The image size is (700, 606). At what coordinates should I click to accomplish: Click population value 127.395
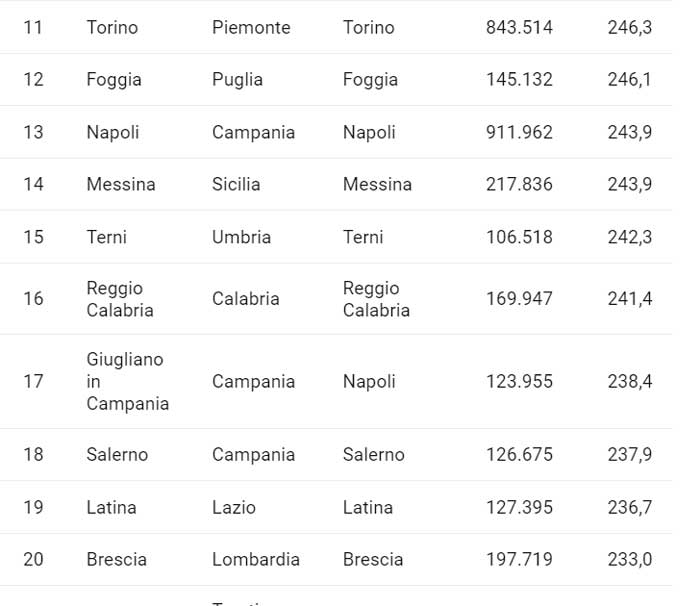tap(519, 507)
